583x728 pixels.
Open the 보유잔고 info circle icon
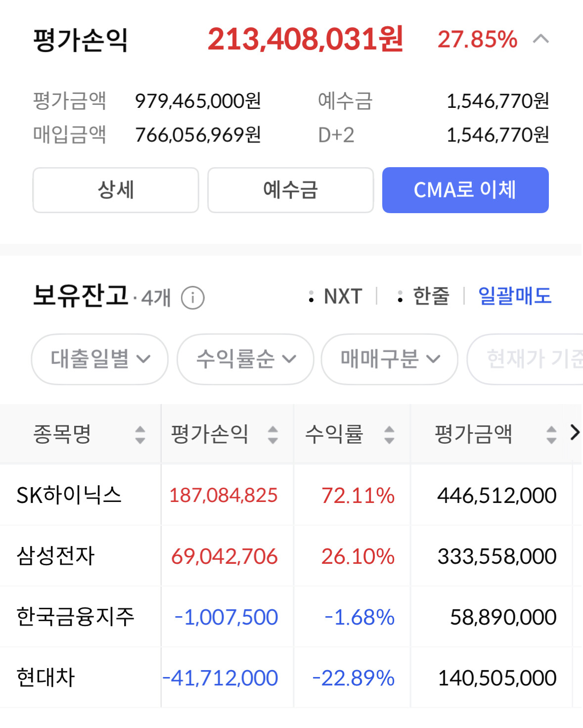coord(193,298)
